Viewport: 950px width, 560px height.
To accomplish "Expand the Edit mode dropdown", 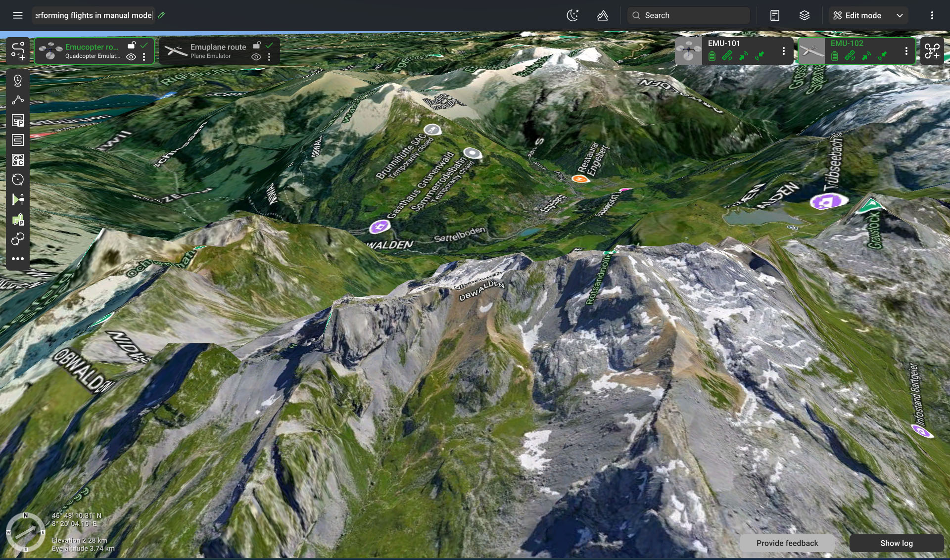I will click(868, 15).
